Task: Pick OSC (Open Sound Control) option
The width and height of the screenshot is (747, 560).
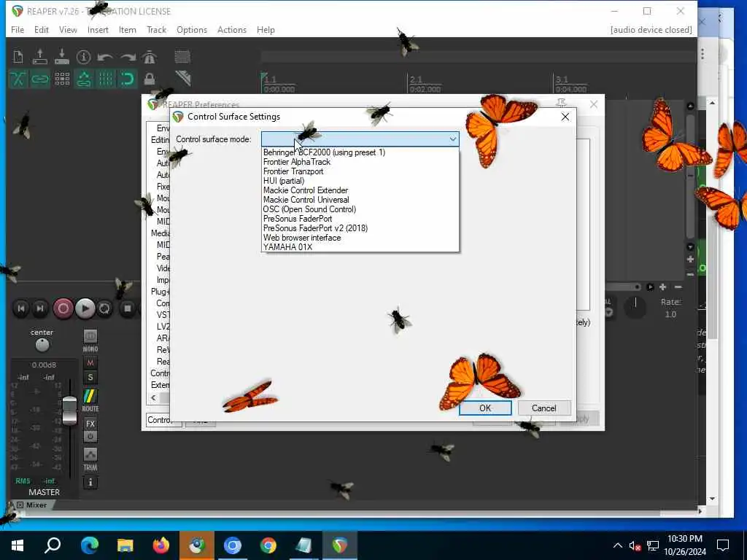Action: point(360,209)
